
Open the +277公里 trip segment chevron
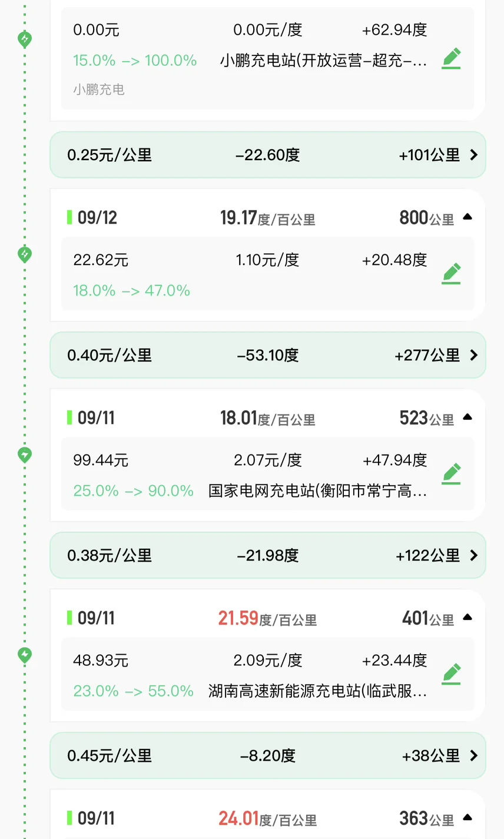coord(473,355)
